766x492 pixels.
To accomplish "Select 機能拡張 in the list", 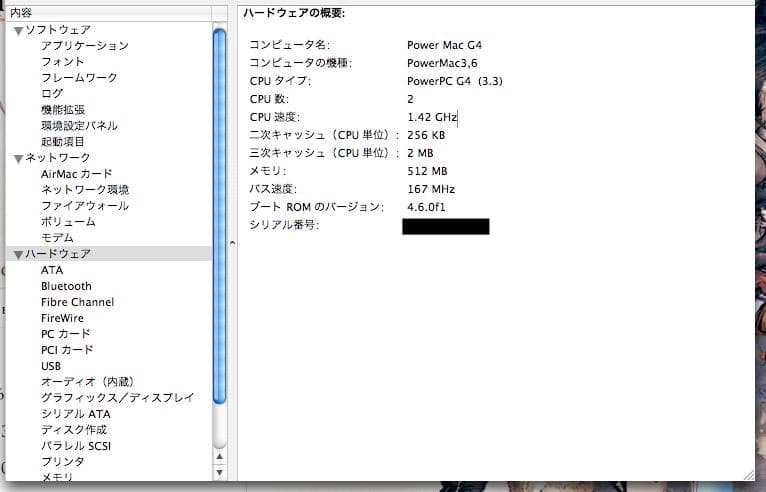I will 63,110.
